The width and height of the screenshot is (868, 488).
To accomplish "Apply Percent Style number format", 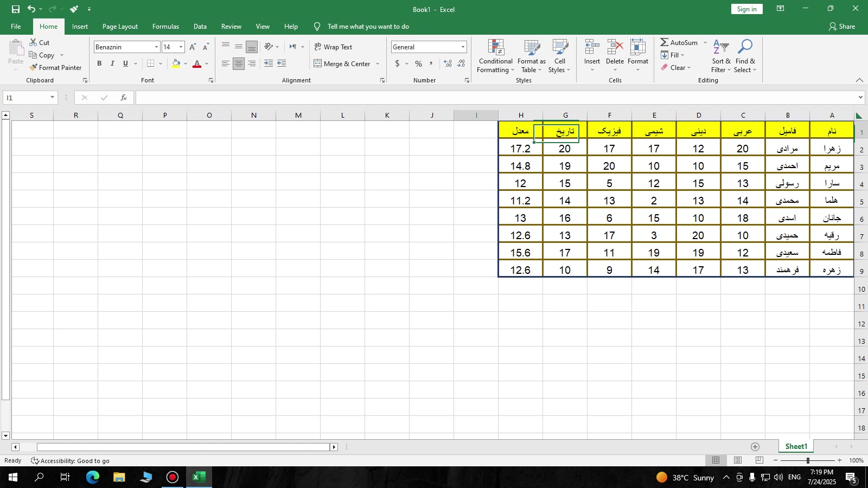I will click(418, 63).
